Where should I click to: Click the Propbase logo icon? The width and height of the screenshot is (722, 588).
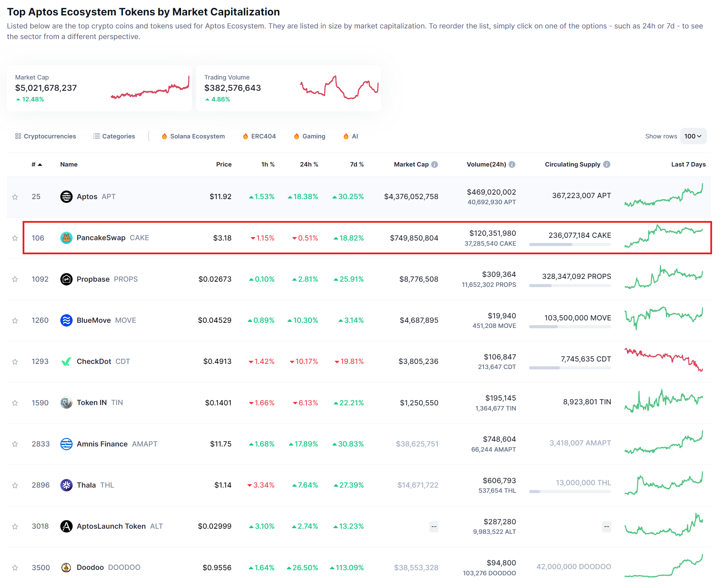click(66, 279)
